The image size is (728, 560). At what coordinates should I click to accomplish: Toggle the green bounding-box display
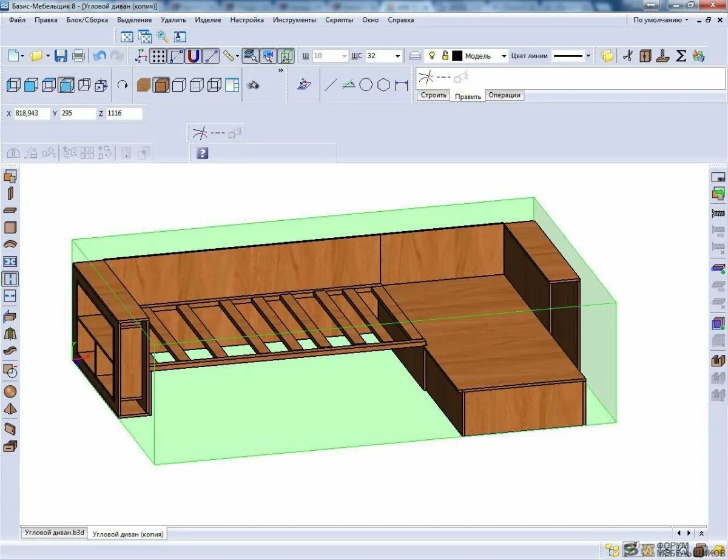[x=286, y=56]
